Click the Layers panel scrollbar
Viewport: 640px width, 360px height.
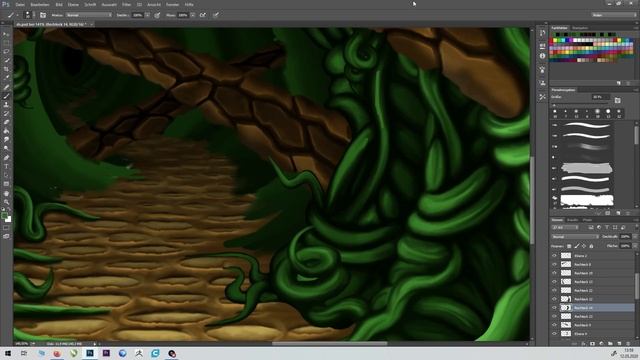[637, 286]
